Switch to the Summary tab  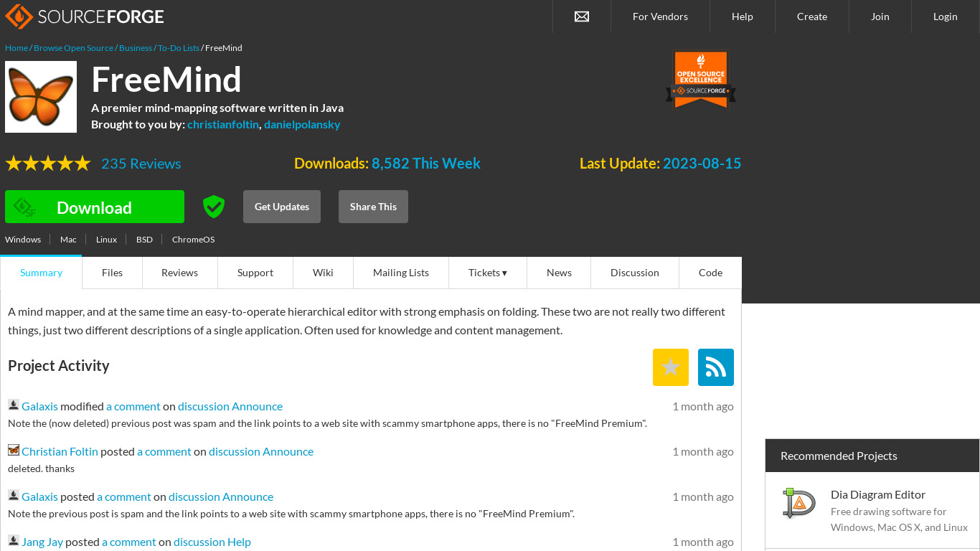[x=41, y=273]
